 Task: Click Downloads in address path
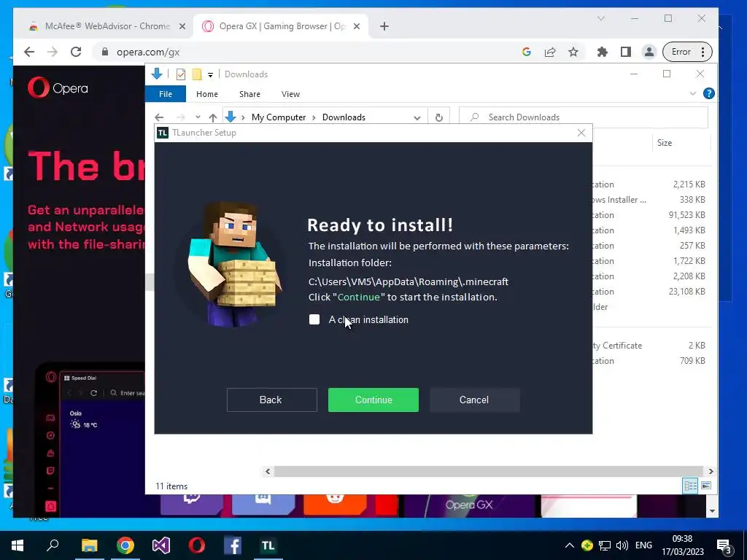344,117
